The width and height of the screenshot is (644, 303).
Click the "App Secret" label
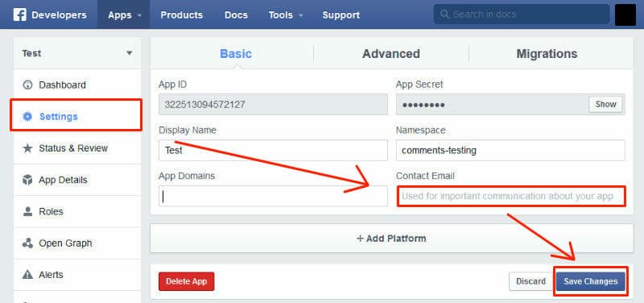point(419,85)
